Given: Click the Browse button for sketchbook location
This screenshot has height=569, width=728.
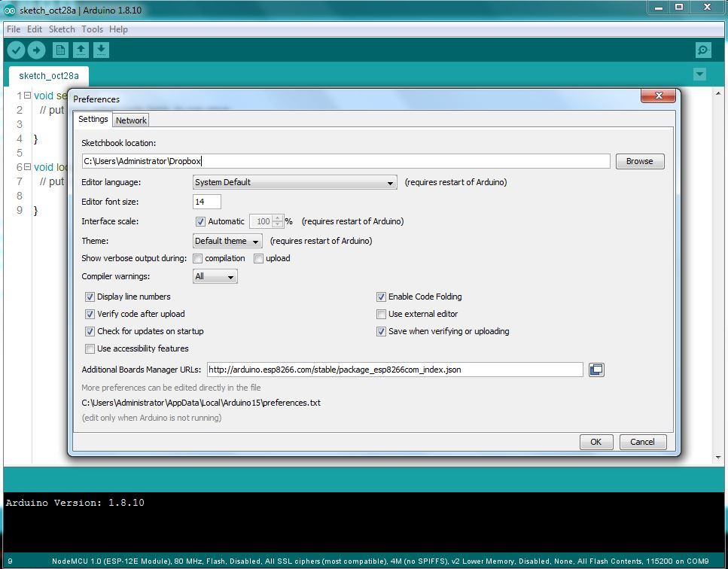Looking at the screenshot, I should (639, 161).
